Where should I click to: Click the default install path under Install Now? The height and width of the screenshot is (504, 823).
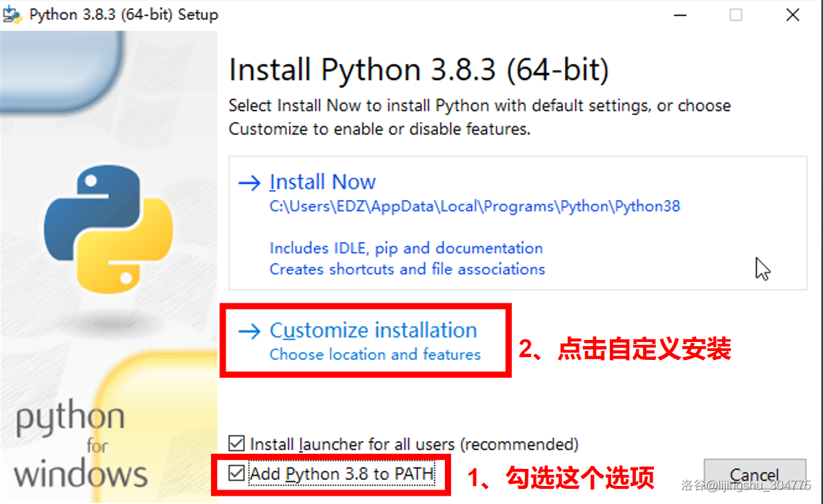475,205
